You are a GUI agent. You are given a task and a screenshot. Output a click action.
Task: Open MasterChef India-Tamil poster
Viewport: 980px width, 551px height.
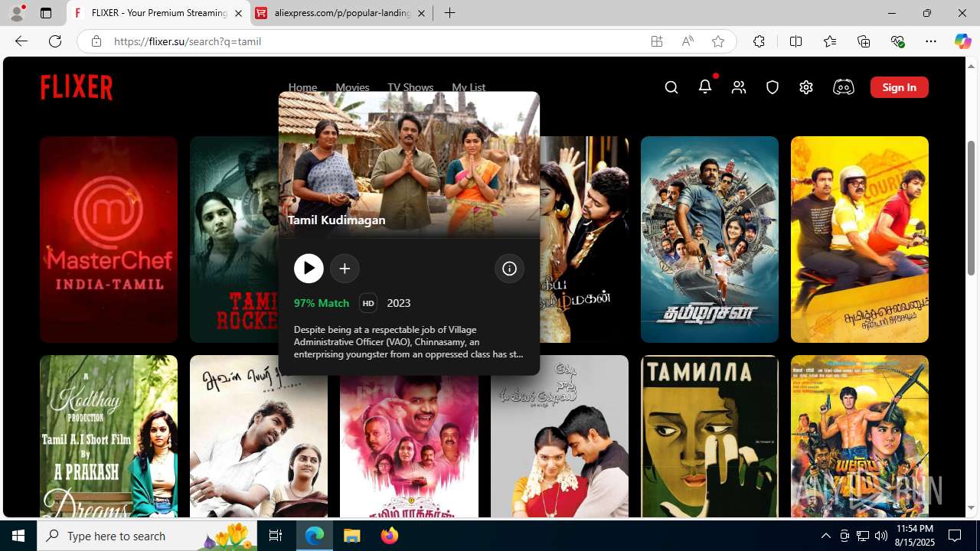coord(109,240)
